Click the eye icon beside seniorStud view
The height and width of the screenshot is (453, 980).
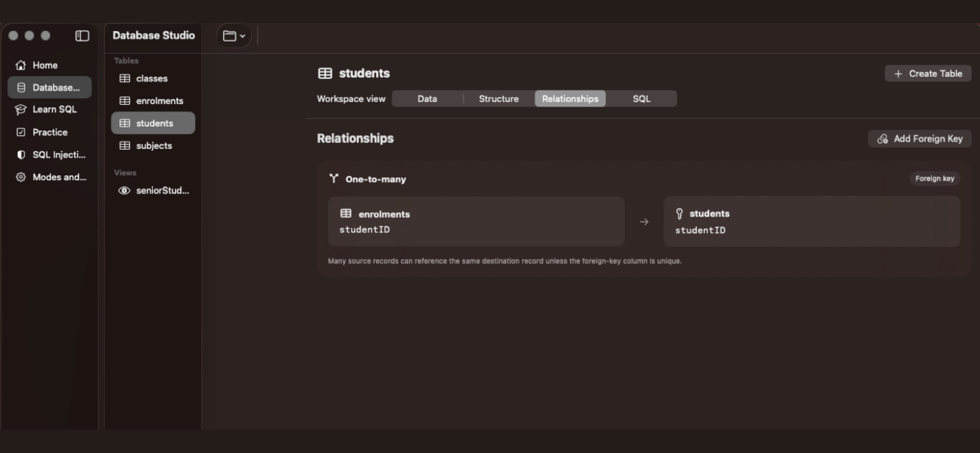[x=125, y=191]
